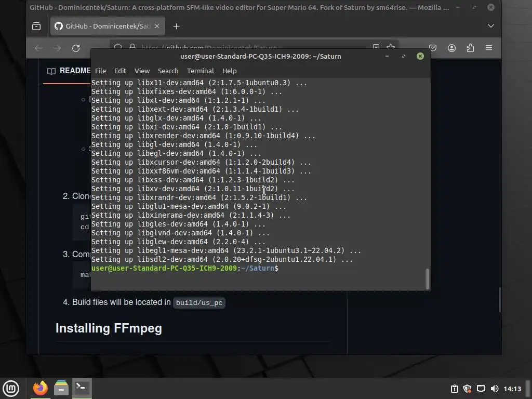Open the Firefox extensions puzzle icon
The height and width of the screenshot is (399, 532).
pyautogui.click(x=470, y=48)
